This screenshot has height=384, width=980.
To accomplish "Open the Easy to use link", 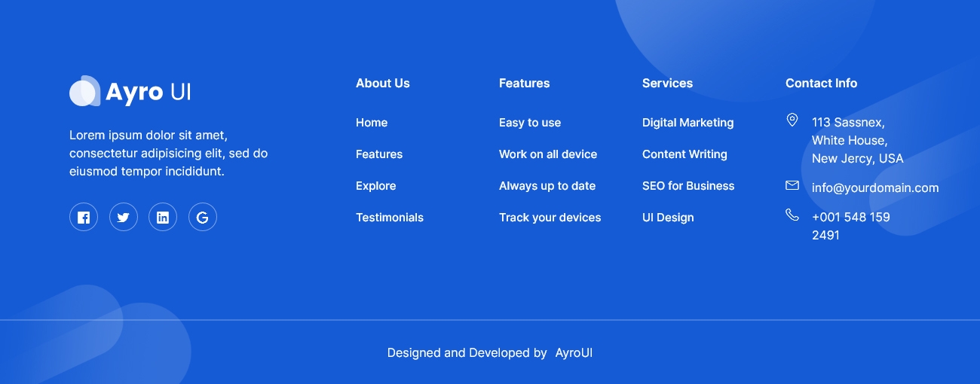I will [530, 123].
